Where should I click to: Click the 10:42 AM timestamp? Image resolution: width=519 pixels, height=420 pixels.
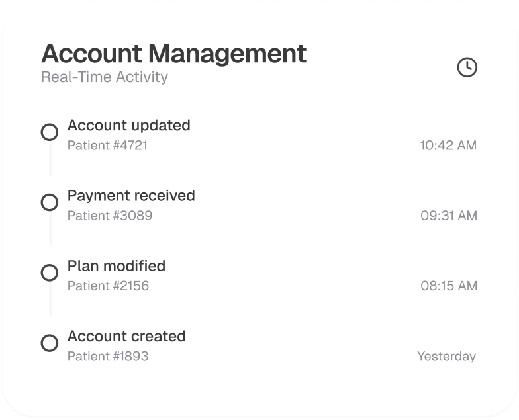(x=448, y=145)
